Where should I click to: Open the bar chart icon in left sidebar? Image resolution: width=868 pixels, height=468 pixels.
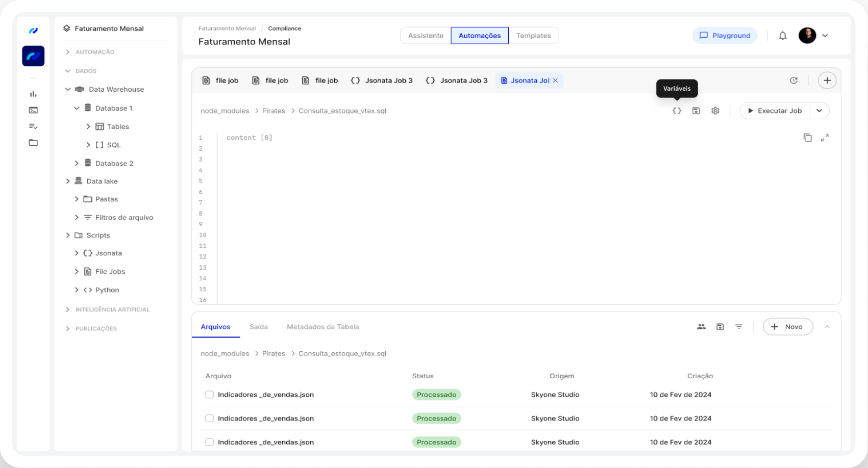[33, 94]
